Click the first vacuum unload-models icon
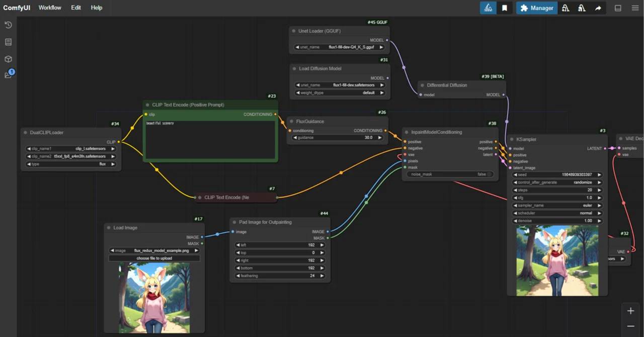 pos(566,8)
